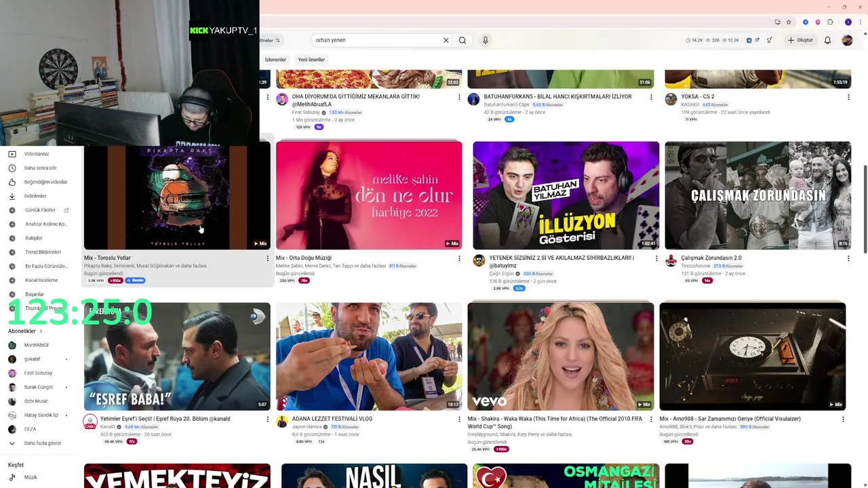Play the Shakira Waka Waka vevo thumbnail
Viewport: 868px width, 488px height.
(x=561, y=356)
